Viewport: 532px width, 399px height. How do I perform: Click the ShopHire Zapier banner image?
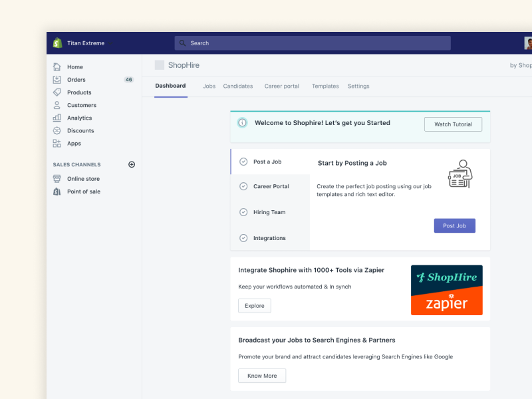coord(446,290)
